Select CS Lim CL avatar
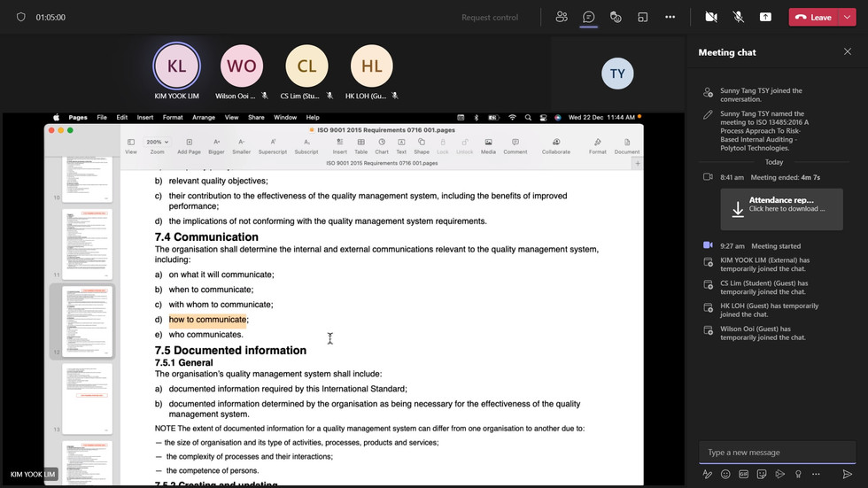 click(x=306, y=66)
